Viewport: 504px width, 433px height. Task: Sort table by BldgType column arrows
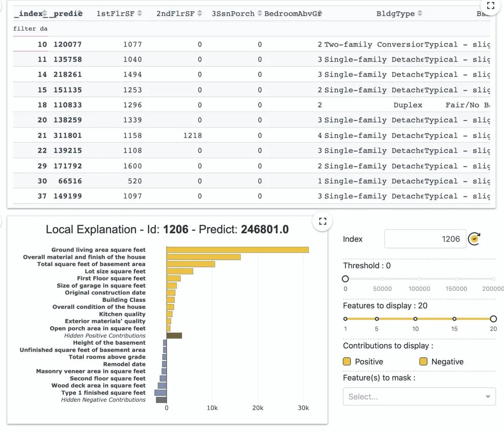pyautogui.click(x=420, y=13)
